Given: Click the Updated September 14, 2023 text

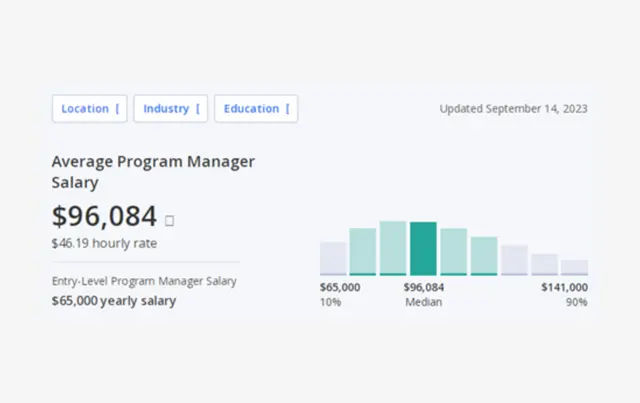Looking at the screenshot, I should click(x=513, y=109).
